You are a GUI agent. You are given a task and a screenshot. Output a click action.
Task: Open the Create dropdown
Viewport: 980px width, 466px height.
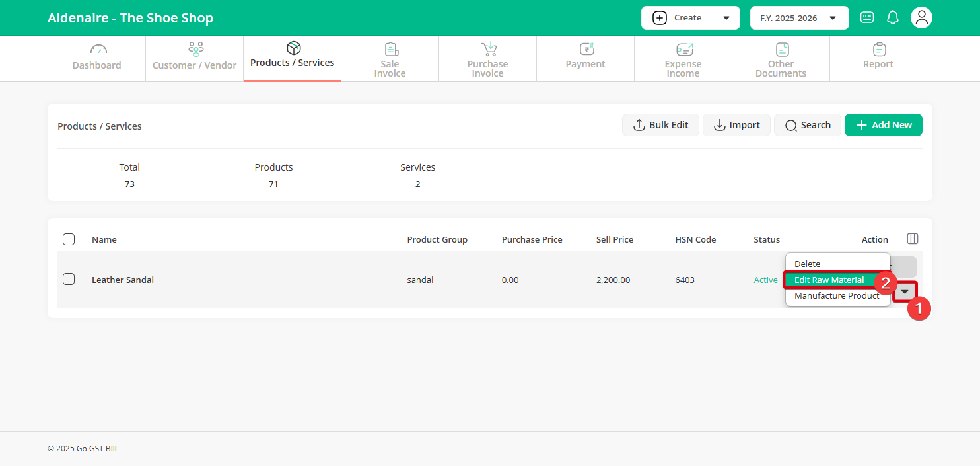tap(690, 18)
